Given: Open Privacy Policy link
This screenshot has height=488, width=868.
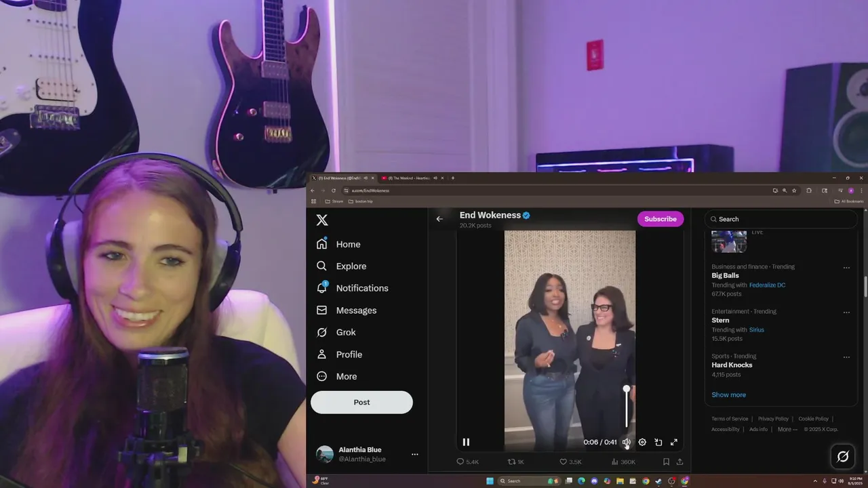Looking at the screenshot, I should [x=773, y=419].
